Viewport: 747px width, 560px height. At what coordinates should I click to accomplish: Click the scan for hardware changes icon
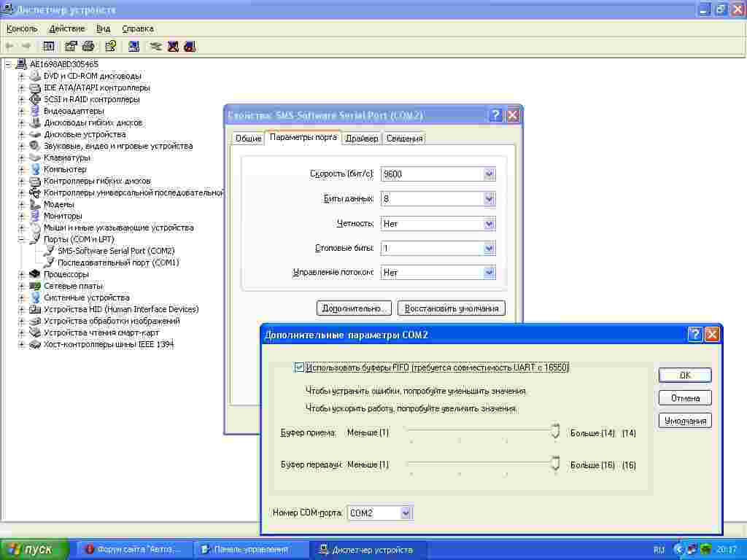(134, 46)
